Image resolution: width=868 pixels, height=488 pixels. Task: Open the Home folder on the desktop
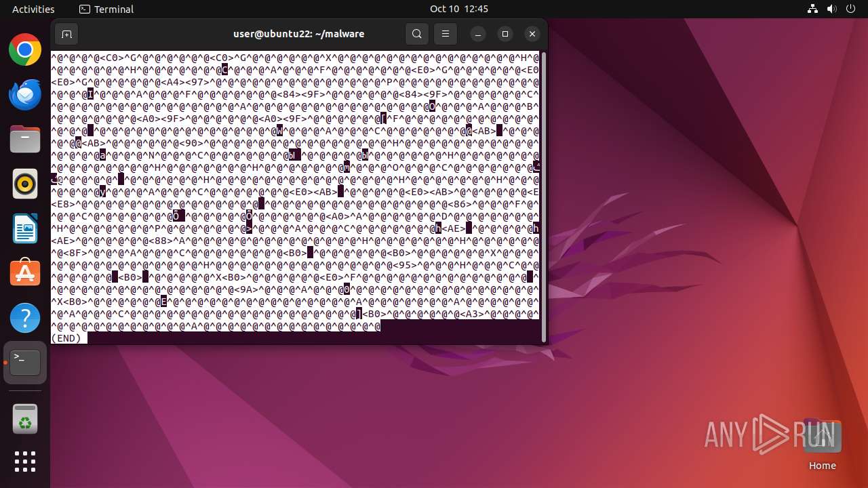tap(822, 445)
